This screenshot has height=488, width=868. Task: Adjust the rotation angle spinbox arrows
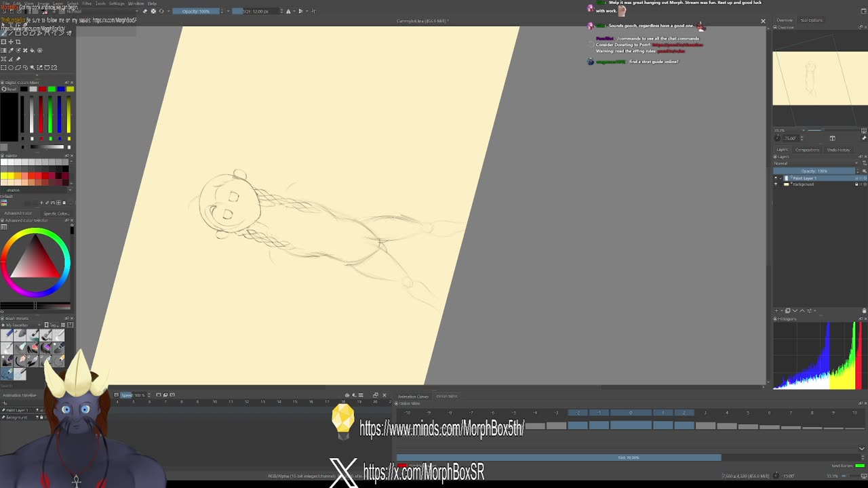click(x=802, y=138)
